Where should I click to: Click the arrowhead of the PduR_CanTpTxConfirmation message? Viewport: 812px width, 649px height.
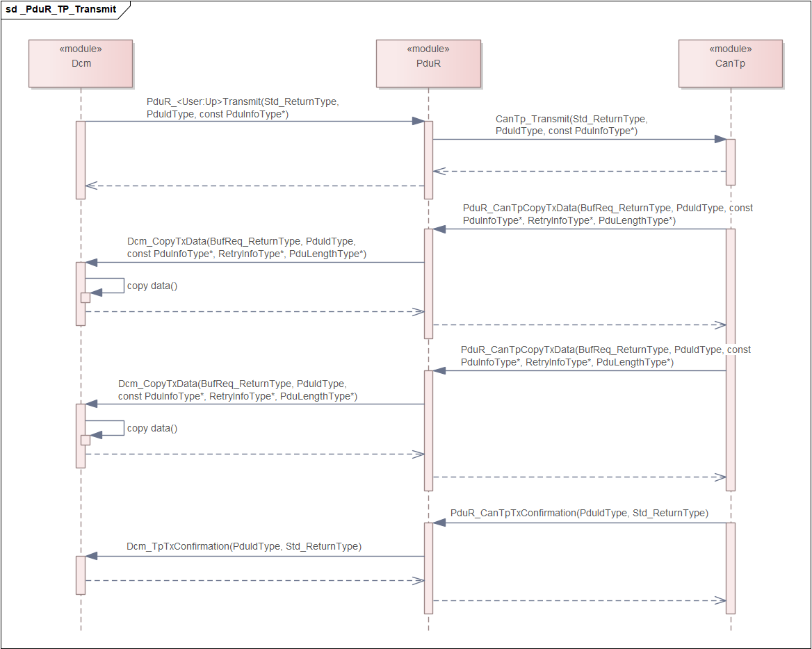pyautogui.click(x=439, y=523)
